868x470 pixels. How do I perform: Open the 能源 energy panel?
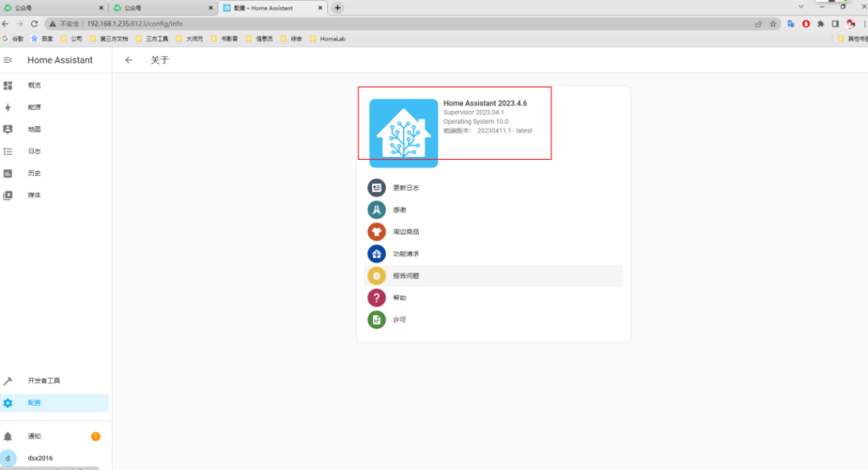point(54,108)
